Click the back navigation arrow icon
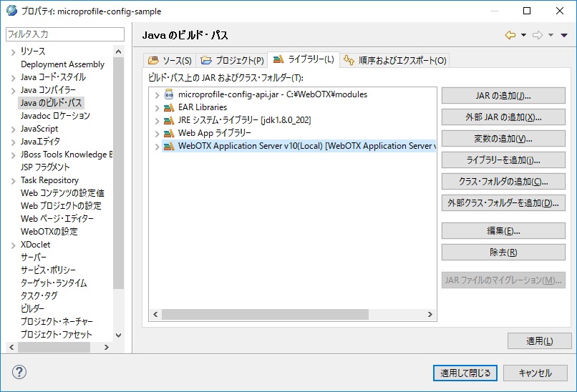 click(510, 35)
